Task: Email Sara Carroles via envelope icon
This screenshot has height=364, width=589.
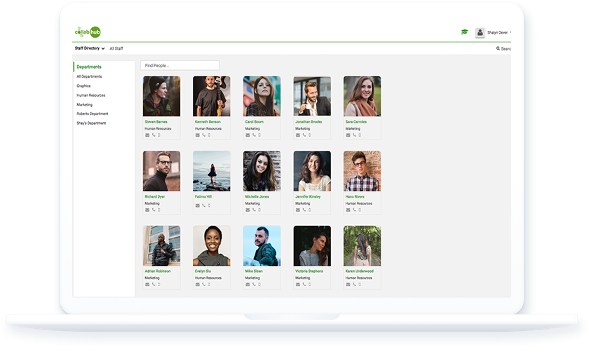Action: coord(348,135)
